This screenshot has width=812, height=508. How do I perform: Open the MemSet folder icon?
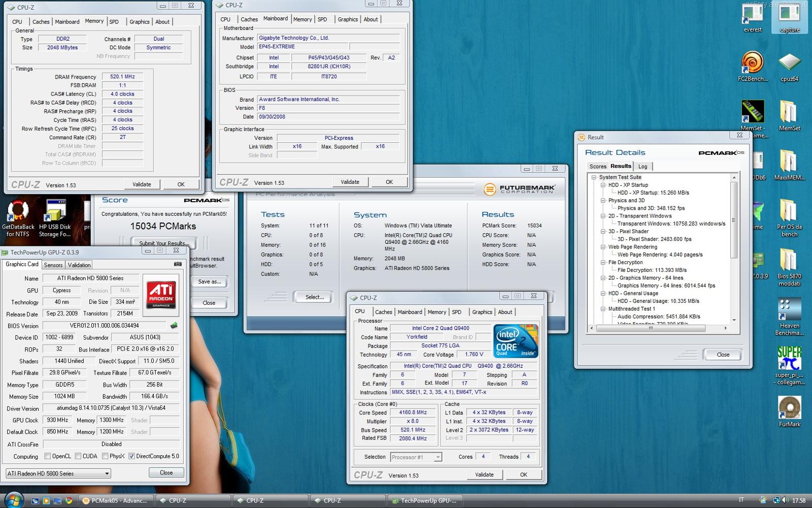pyautogui.click(x=789, y=115)
